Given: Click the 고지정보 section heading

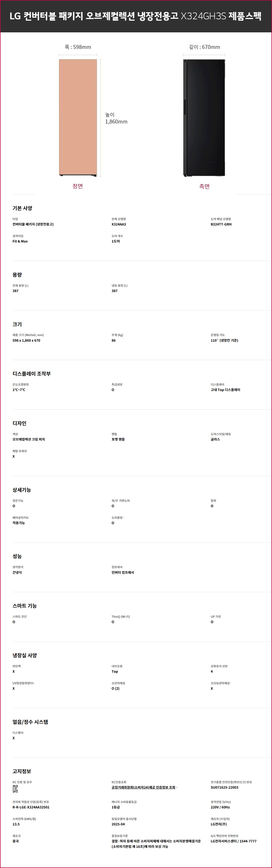Looking at the screenshot, I should pos(22,771).
